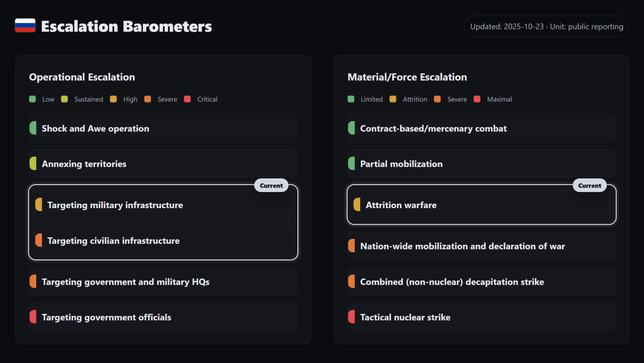Select the Tactical nuclear strike row
Viewport: 644px width, 363px height.
click(481, 317)
